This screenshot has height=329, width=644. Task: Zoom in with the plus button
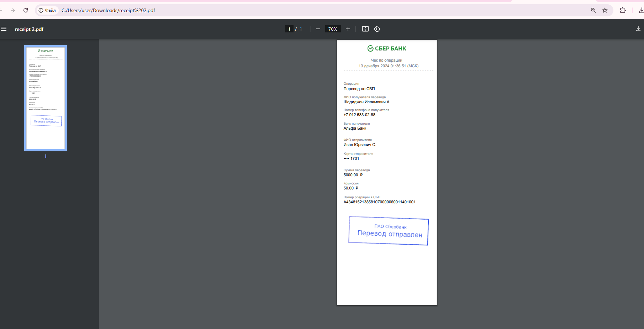point(348,29)
